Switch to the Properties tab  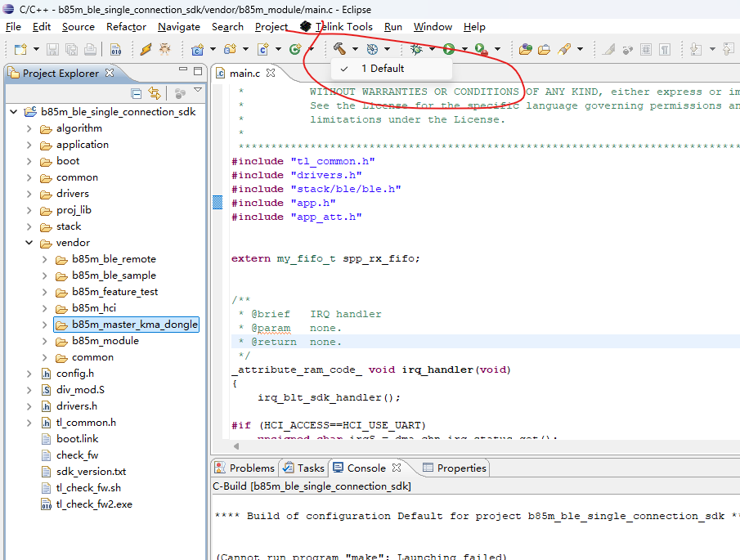click(455, 468)
